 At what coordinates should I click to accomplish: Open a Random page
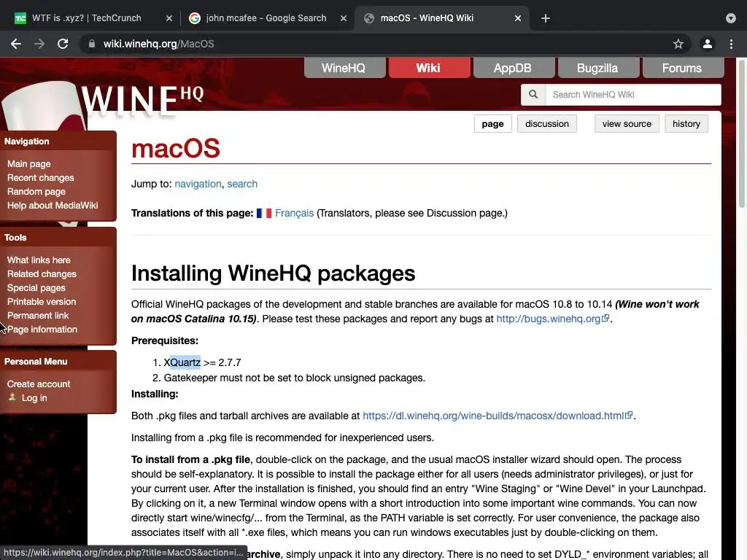[36, 192]
